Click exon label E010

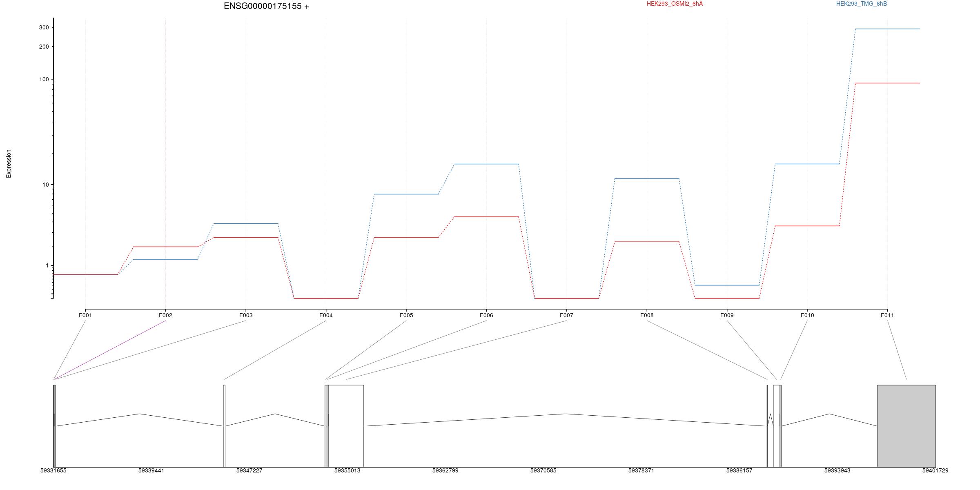807,315
